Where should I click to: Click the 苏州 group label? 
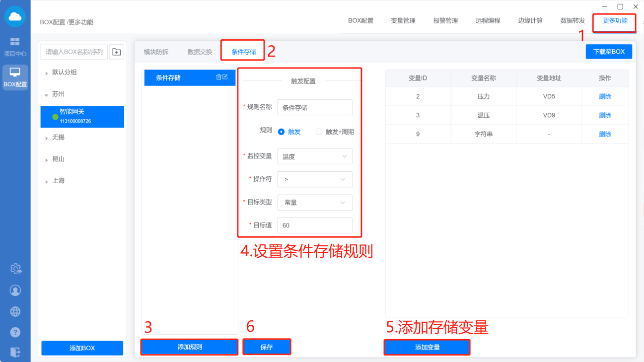pyautogui.click(x=59, y=94)
